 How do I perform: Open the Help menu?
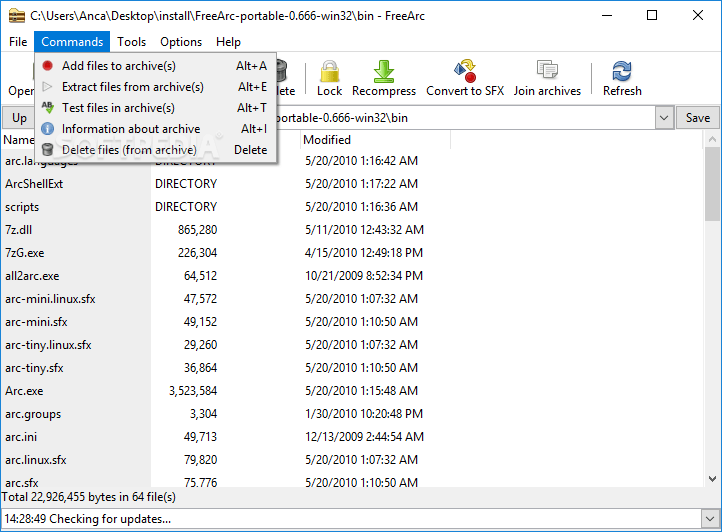click(228, 42)
